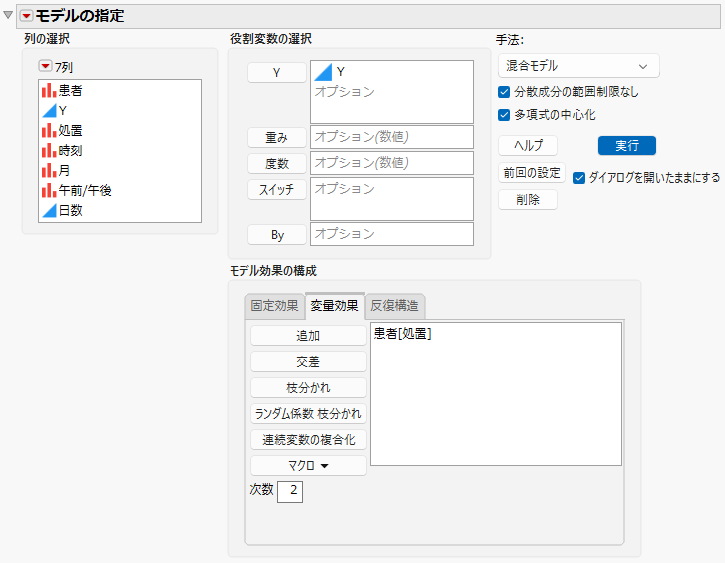Select 午前/午後 in the column list
The image size is (725, 563).
(85, 190)
